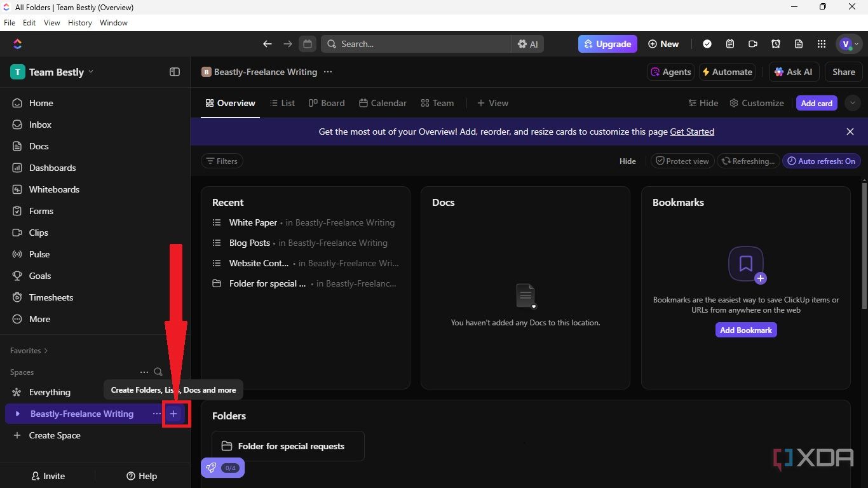Switch to the Calendar tab
Viewport: 868px width, 488px height.
coord(383,103)
